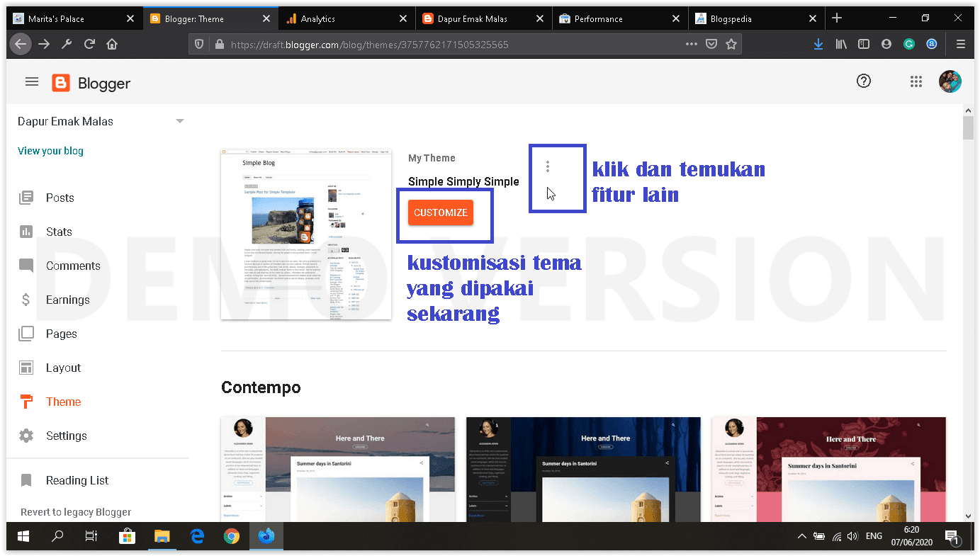Click the My Theme preview thumbnail
Image resolution: width=980 pixels, height=556 pixels.
[306, 234]
